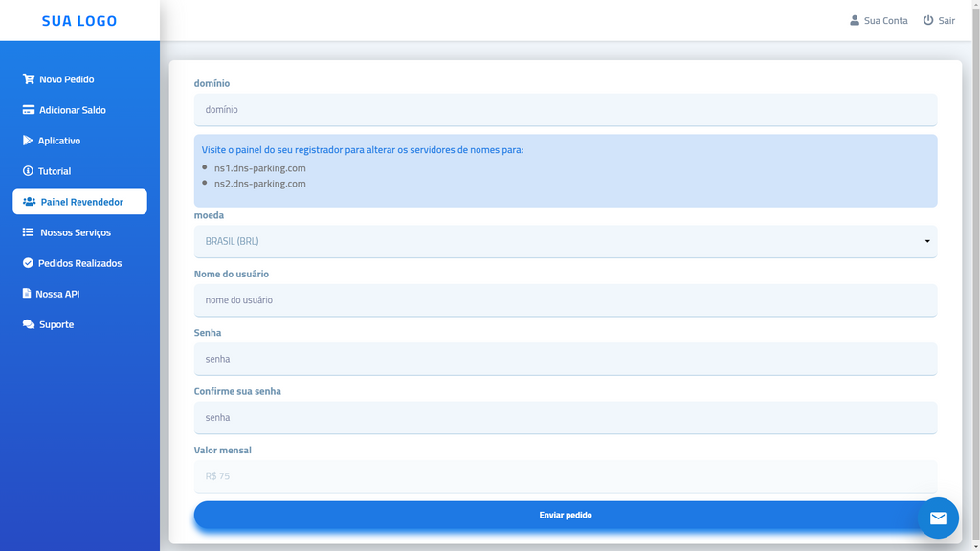This screenshot has width=980, height=551.
Task: Click the Enviar pedido button
Action: click(x=566, y=514)
